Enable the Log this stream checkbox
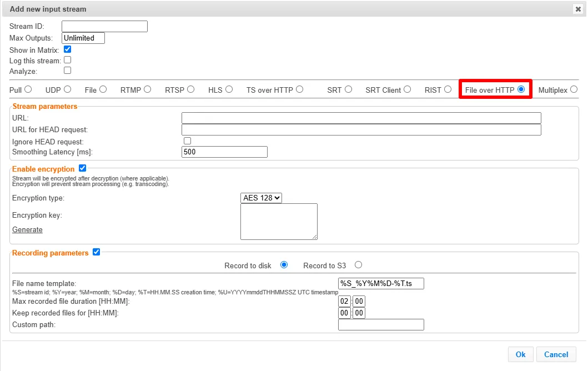 (68, 59)
